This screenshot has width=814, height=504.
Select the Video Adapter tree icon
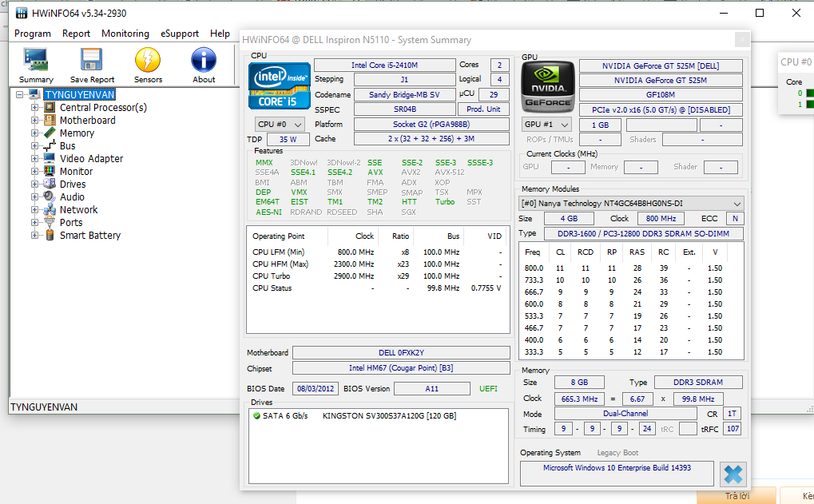point(50,158)
